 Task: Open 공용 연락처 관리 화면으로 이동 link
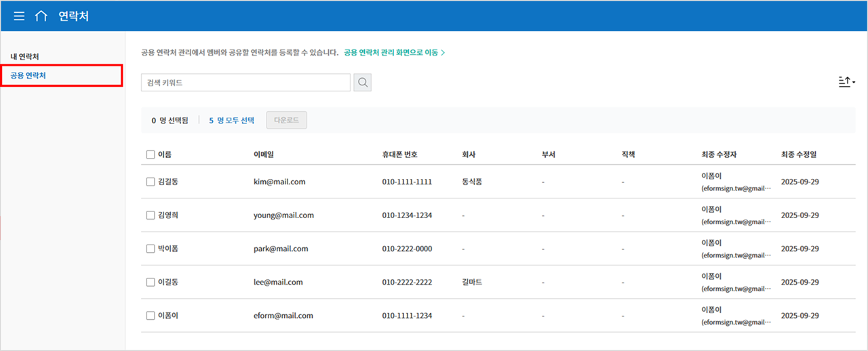click(x=394, y=52)
